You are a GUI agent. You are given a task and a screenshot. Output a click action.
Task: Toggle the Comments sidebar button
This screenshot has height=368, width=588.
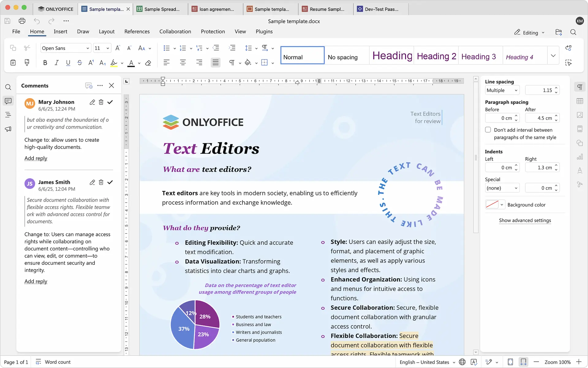point(8,101)
